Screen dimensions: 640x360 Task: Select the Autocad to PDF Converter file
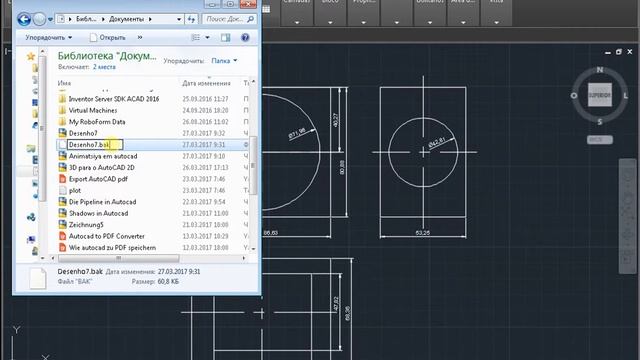coord(107,236)
